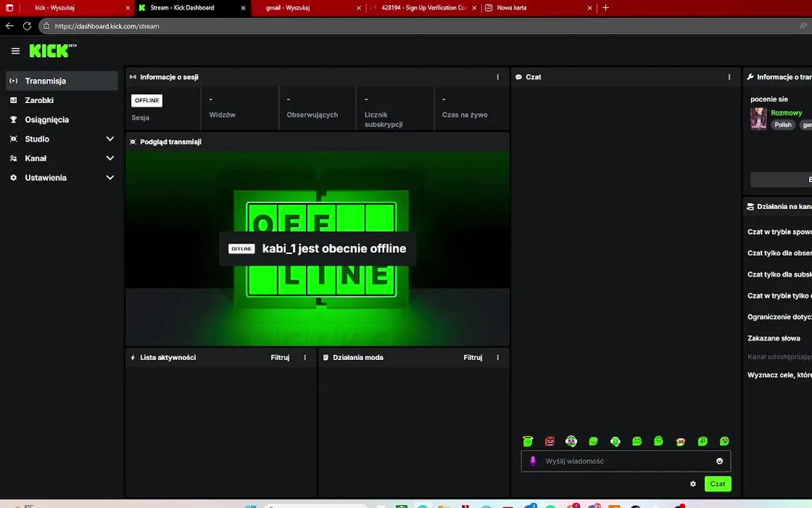Click site info lock icon
Viewport: 812px width, 508px height.
[x=46, y=26]
